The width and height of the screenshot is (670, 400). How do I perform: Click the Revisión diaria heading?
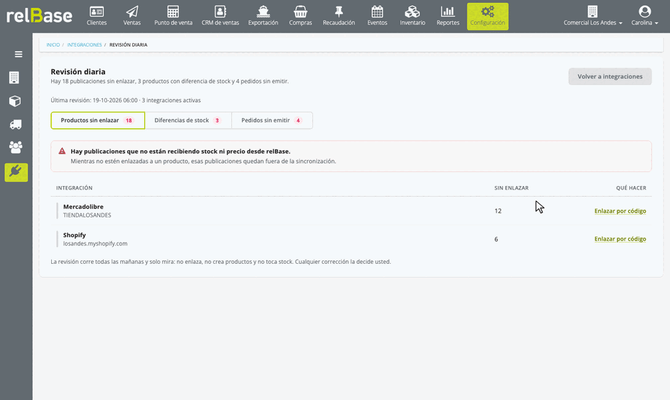click(x=78, y=72)
